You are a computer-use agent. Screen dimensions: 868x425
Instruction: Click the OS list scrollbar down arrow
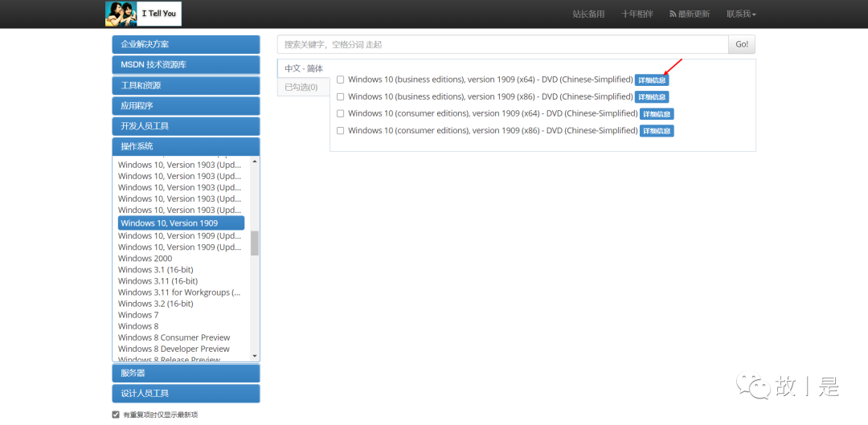tap(255, 356)
